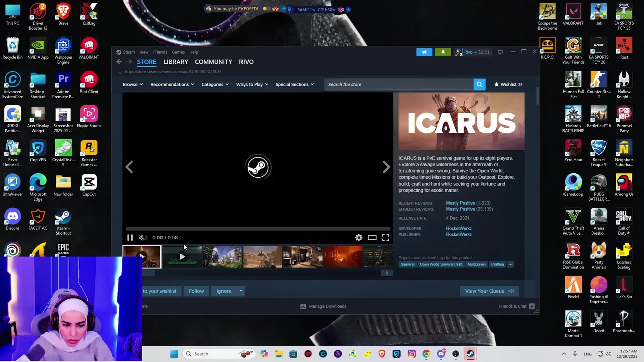Viewport: 644px width, 362px height.
Task: Open Discord from the taskbar
Action: click(441, 354)
